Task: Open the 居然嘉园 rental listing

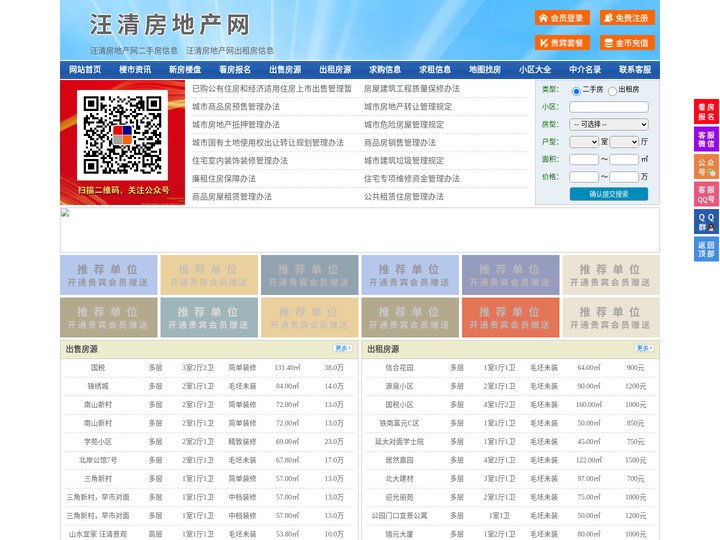Action: 399,460
